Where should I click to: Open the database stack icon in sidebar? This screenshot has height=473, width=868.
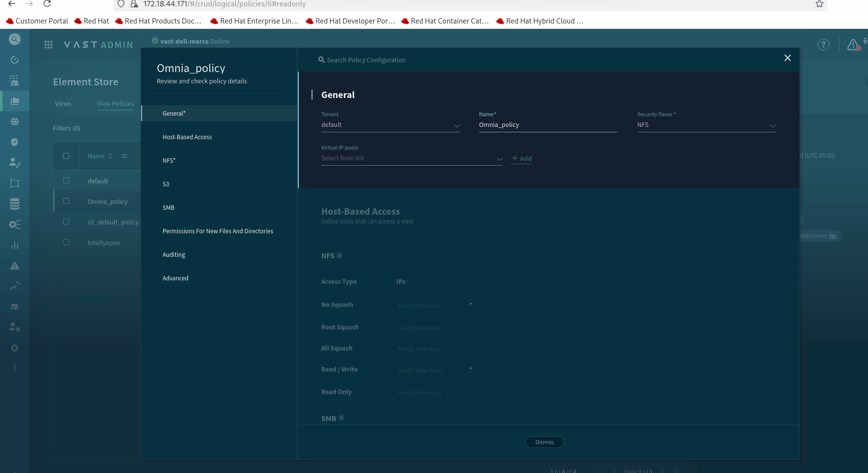tap(15, 204)
